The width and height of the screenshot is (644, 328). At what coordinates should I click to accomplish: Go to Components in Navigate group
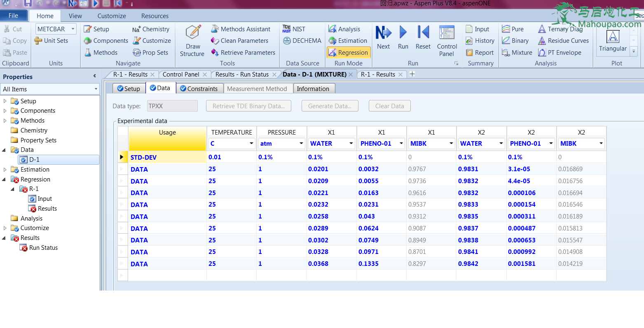coord(106,41)
